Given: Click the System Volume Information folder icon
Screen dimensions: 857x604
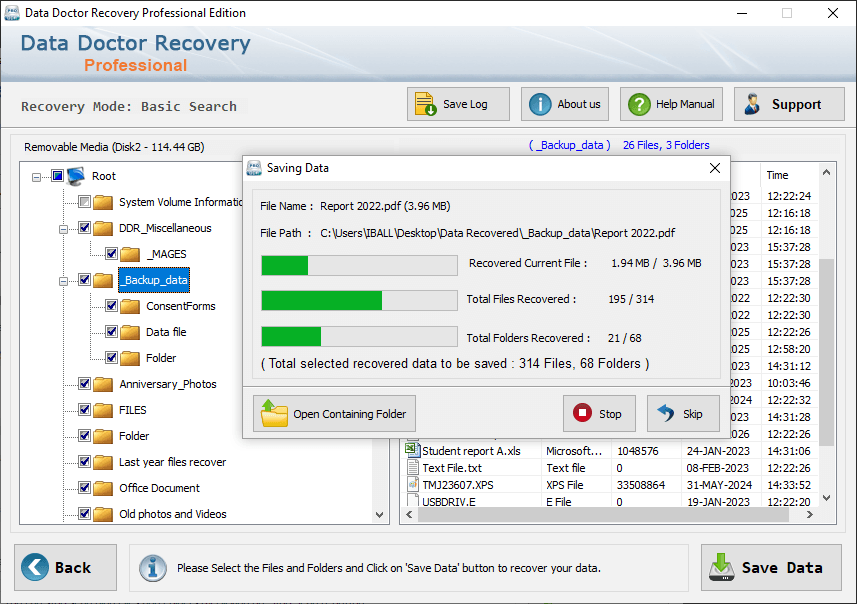Looking at the screenshot, I should (x=103, y=202).
